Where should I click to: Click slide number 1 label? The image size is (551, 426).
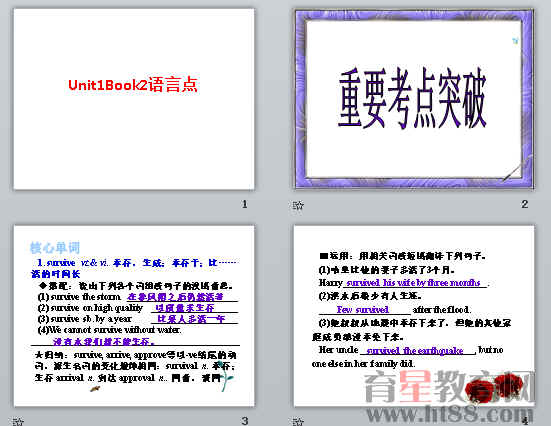point(245,204)
